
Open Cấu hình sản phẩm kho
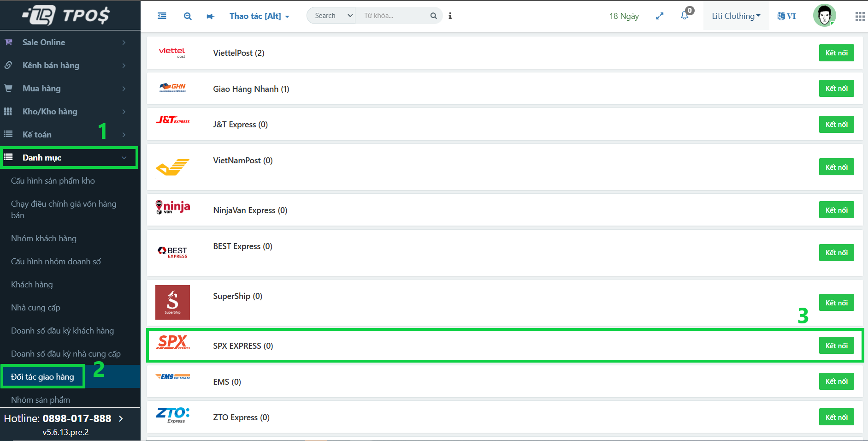pyautogui.click(x=53, y=181)
